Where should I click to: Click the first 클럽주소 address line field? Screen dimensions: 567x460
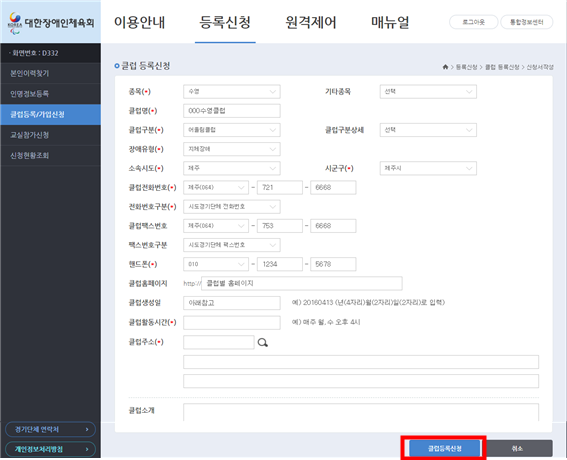pyautogui.click(x=361, y=362)
